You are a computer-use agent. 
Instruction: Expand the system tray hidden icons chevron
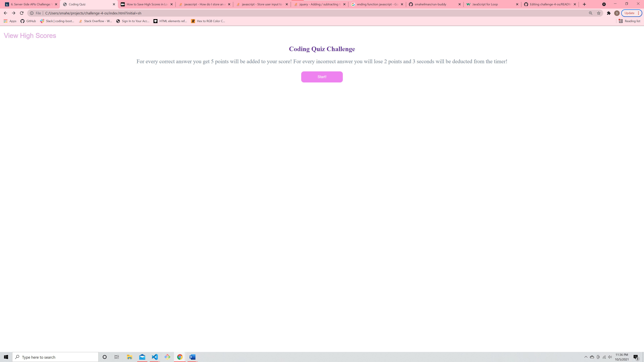(x=586, y=357)
